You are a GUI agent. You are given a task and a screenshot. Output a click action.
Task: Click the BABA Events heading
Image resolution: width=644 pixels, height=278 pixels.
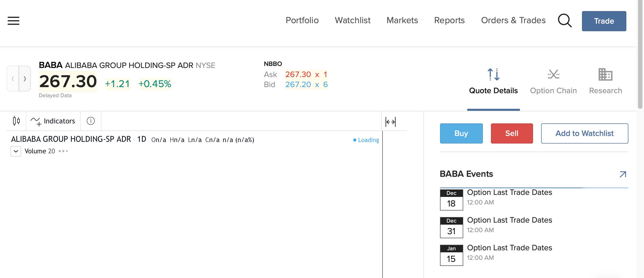coord(466,174)
